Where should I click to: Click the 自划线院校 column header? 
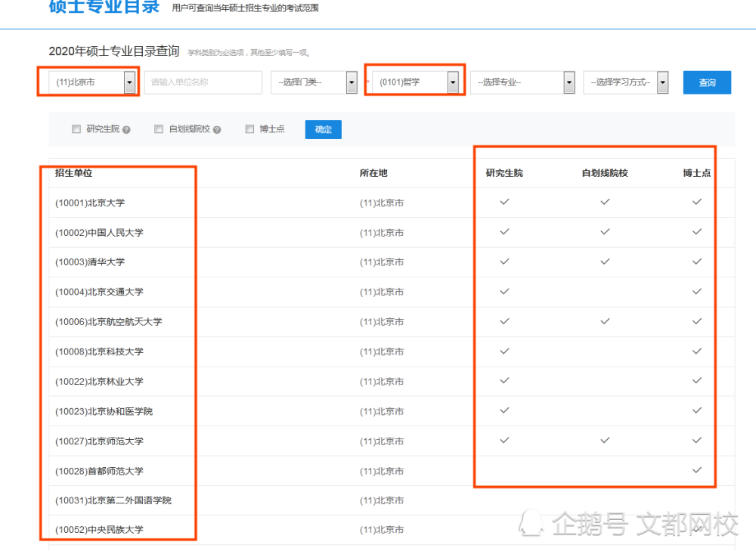605,173
